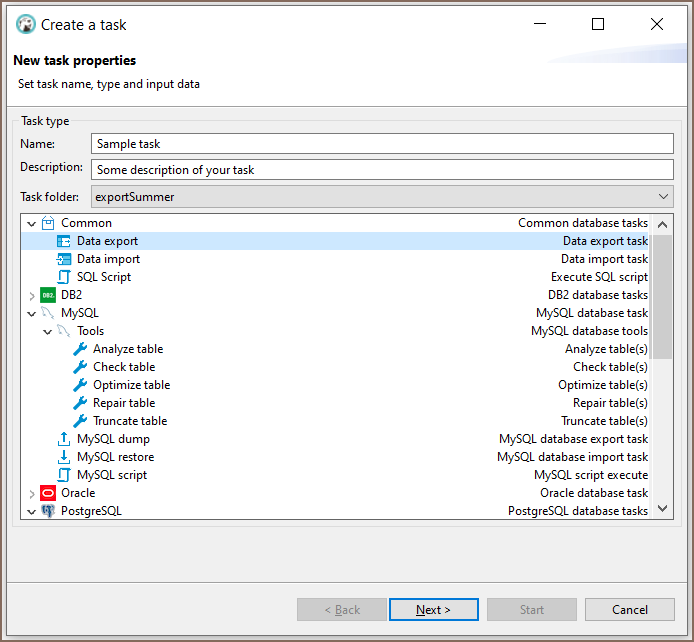Click the task list scrollbar down arrow
694x642 pixels.
pos(662,510)
